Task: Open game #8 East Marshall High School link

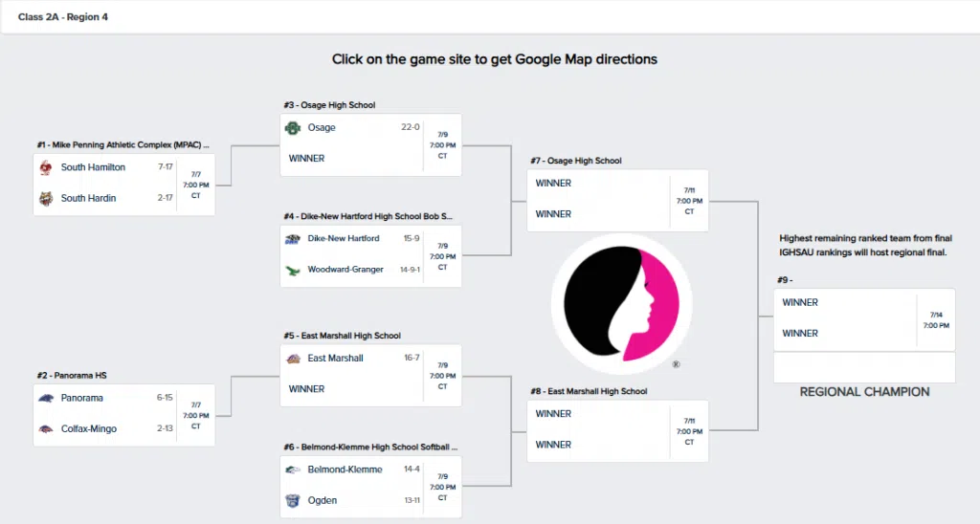Action: point(588,391)
